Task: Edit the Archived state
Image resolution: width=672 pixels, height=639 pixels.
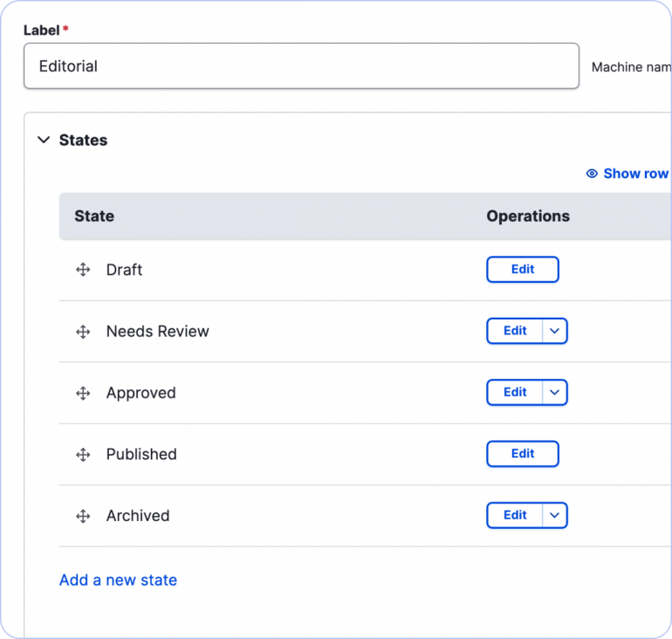Action: click(515, 515)
